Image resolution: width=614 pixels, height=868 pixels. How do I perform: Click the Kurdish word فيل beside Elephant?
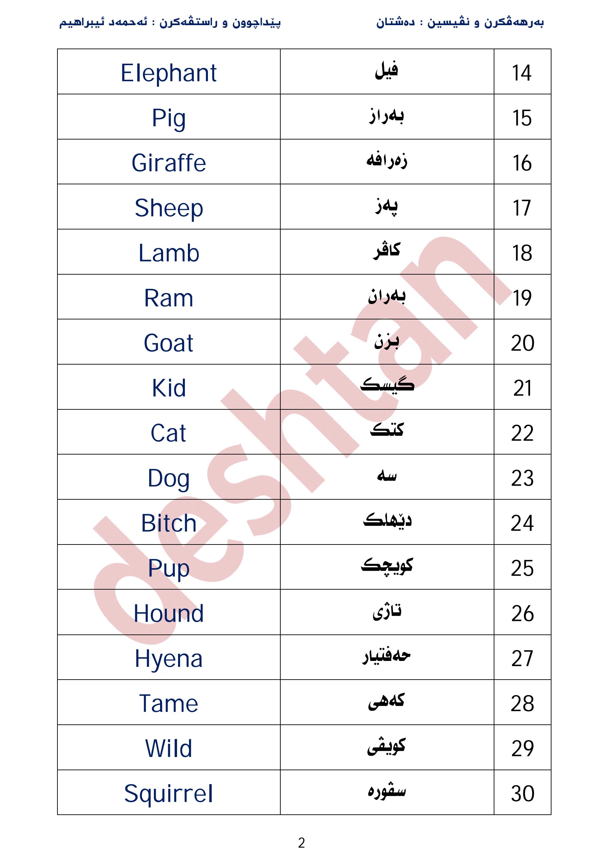(386, 71)
